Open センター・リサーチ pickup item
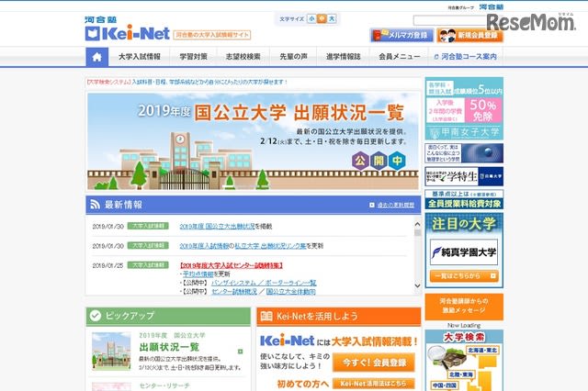The width and height of the screenshot is (588, 391). click(x=164, y=385)
